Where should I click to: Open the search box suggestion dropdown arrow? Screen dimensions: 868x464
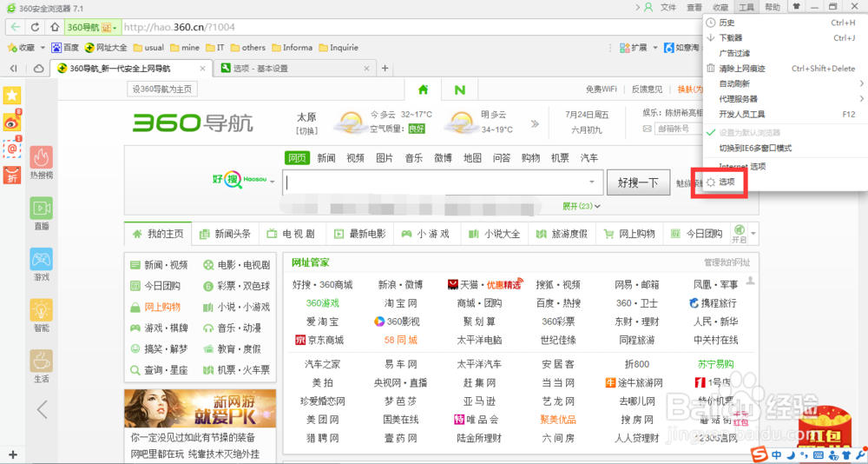click(592, 182)
